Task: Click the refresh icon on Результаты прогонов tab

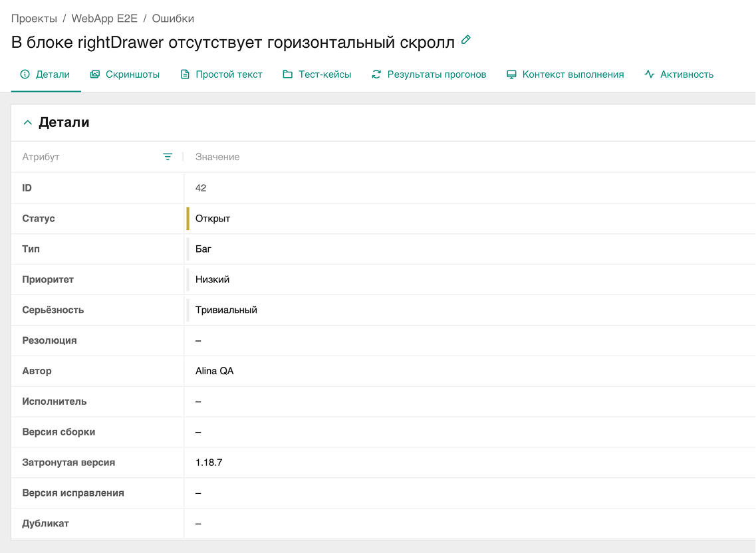Action: click(376, 74)
